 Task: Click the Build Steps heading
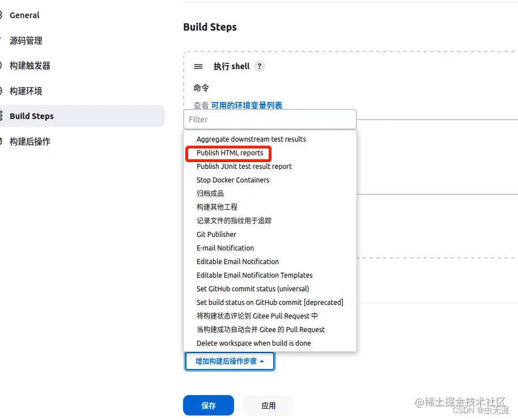point(210,27)
